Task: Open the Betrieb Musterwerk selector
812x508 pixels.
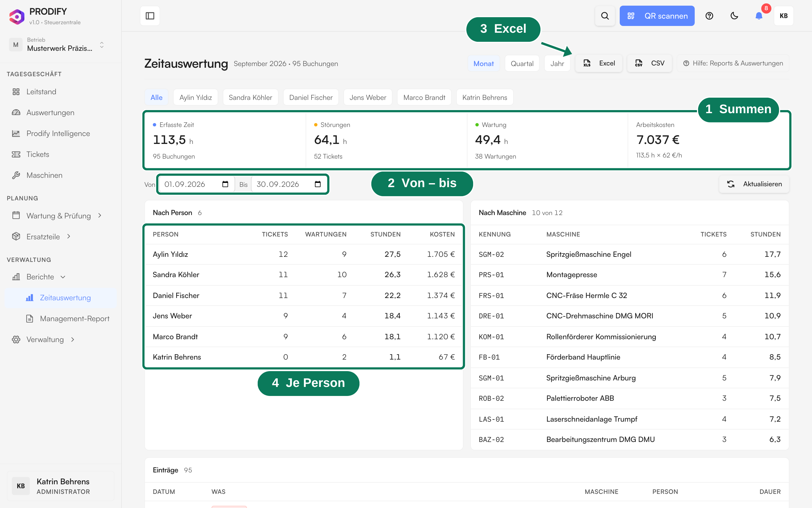Action: click(58, 45)
